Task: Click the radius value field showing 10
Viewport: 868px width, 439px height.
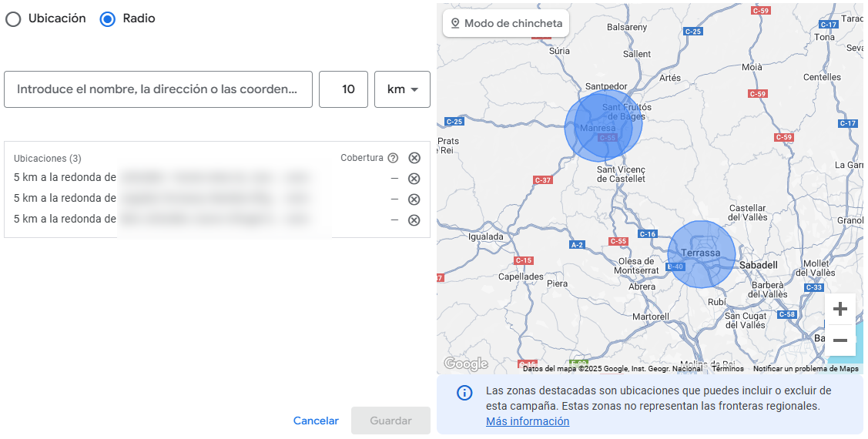Action: click(x=344, y=89)
